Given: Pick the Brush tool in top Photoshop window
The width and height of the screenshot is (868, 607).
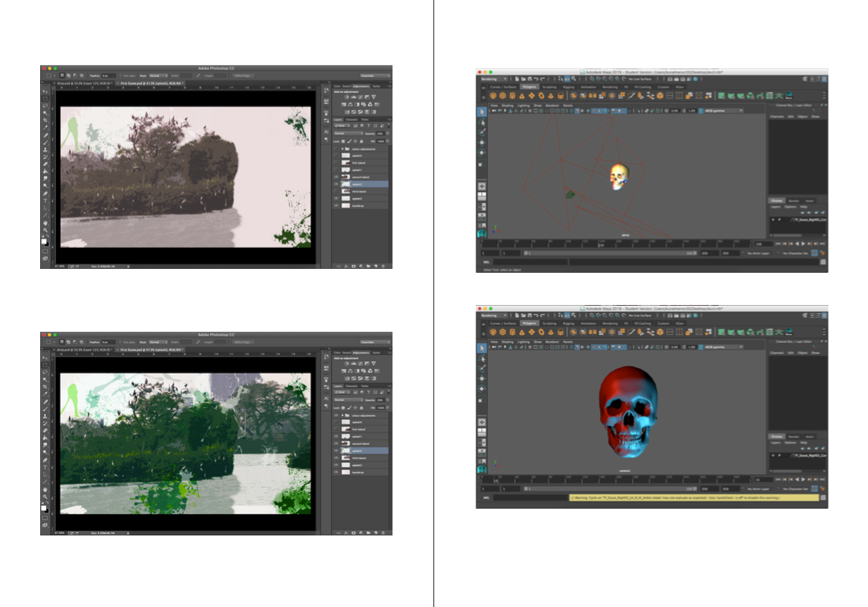Looking at the screenshot, I should (45, 142).
